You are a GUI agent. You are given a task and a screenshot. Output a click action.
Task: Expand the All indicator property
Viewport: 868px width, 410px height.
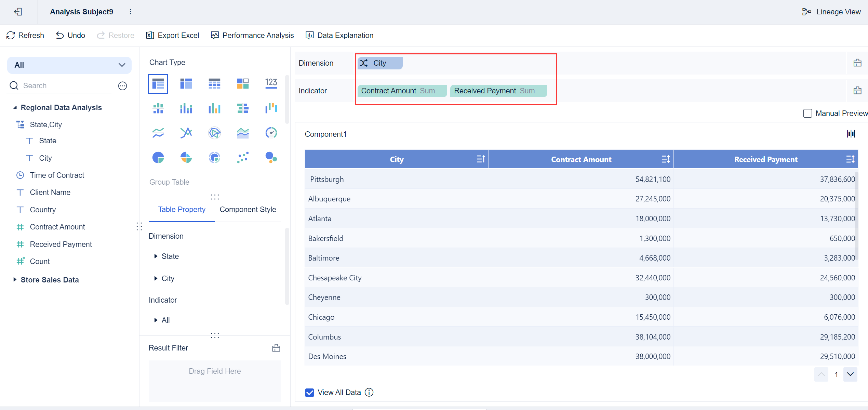pyautogui.click(x=156, y=320)
